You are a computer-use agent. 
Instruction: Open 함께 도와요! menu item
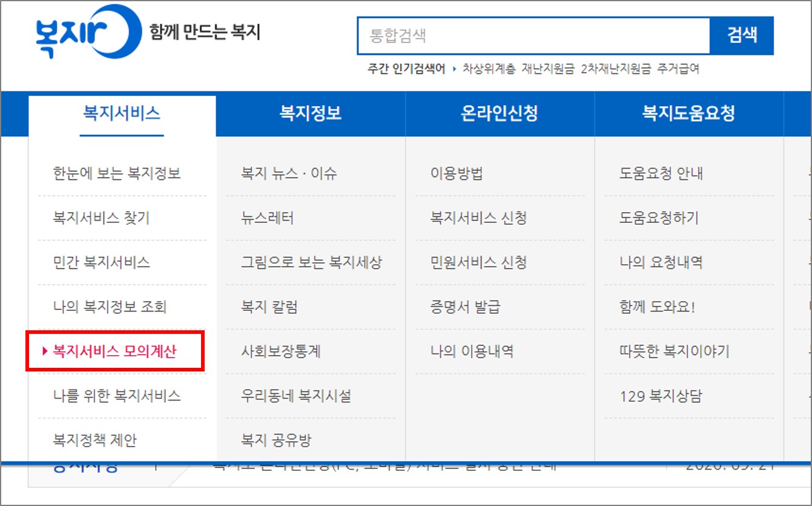pyautogui.click(x=658, y=307)
